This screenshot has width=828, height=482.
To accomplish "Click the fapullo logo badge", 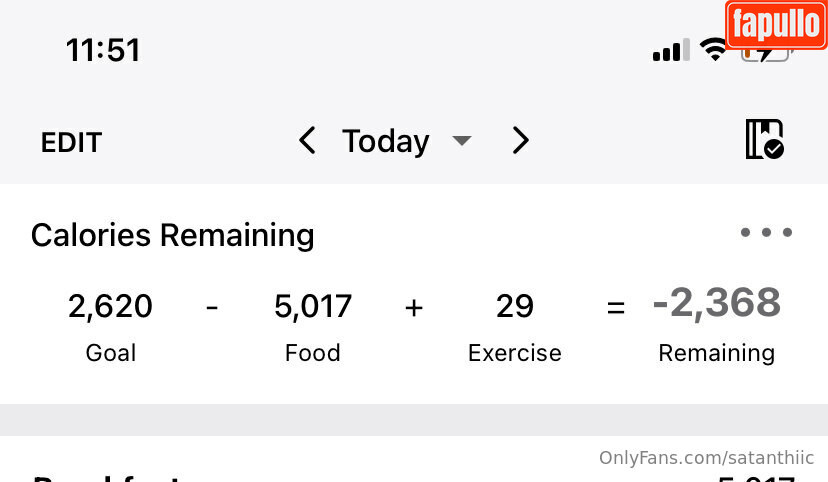I will tap(775, 25).
